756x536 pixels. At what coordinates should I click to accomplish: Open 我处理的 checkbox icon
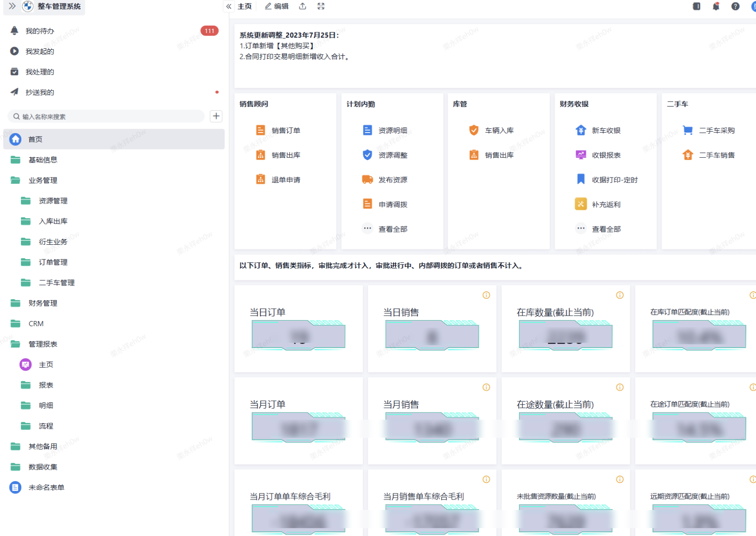(15, 72)
